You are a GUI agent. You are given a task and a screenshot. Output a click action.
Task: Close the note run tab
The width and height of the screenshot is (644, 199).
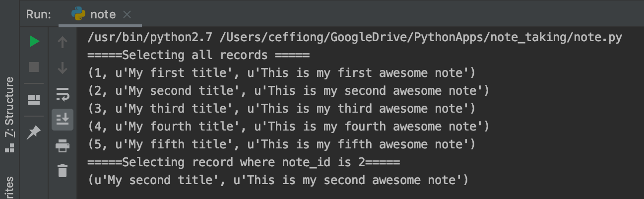pos(127,15)
